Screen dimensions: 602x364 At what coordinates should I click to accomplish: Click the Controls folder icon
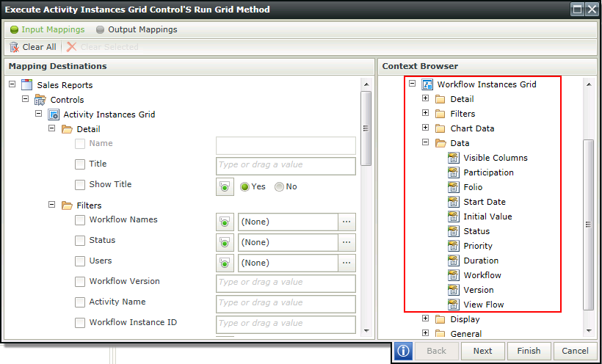pos(40,100)
